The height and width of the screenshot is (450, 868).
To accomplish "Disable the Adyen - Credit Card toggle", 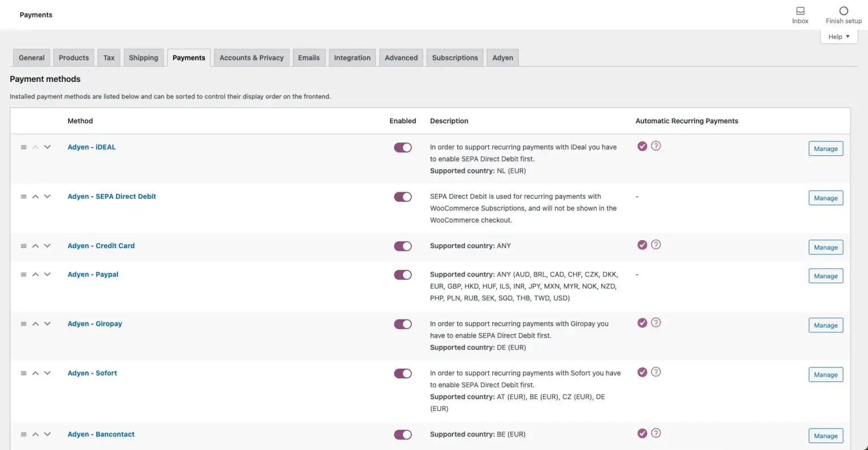I will [403, 246].
